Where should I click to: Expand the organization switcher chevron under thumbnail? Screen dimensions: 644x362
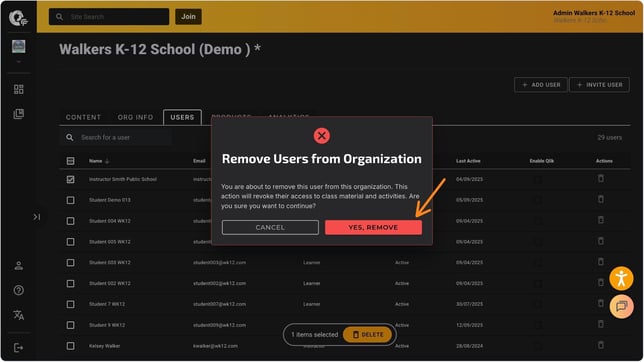pyautogui.click(x=18, y=62)
